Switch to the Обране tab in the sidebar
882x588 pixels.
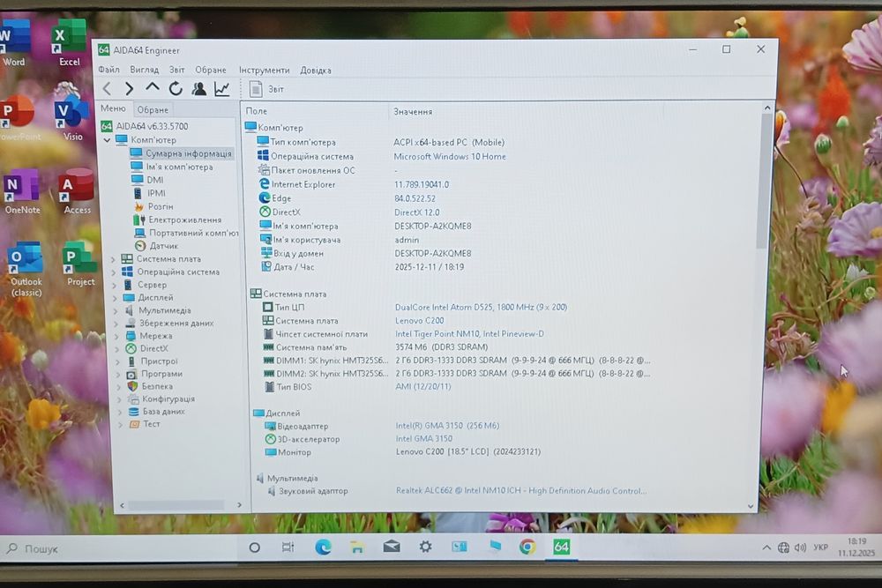tap(153, 109)
